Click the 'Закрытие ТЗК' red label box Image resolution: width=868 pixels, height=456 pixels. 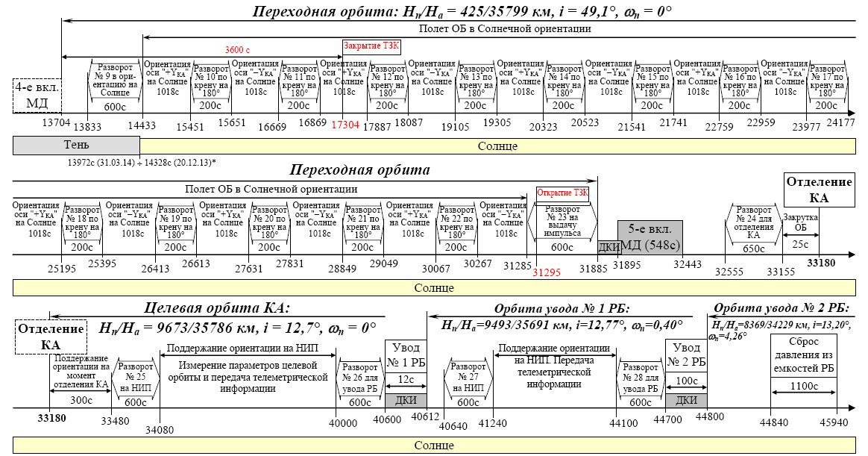[x=371, y=46]
